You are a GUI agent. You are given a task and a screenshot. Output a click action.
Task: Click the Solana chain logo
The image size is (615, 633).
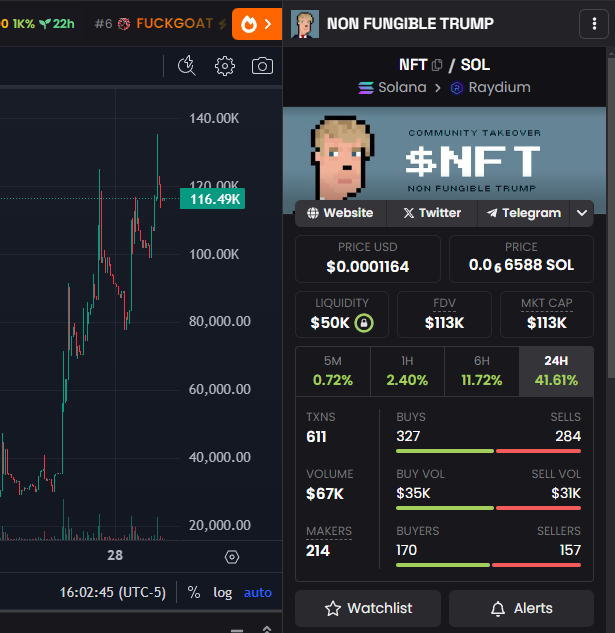366,88
